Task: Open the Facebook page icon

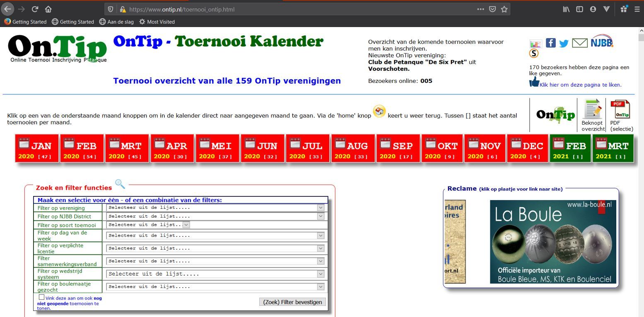Action: tap(550, 43)
